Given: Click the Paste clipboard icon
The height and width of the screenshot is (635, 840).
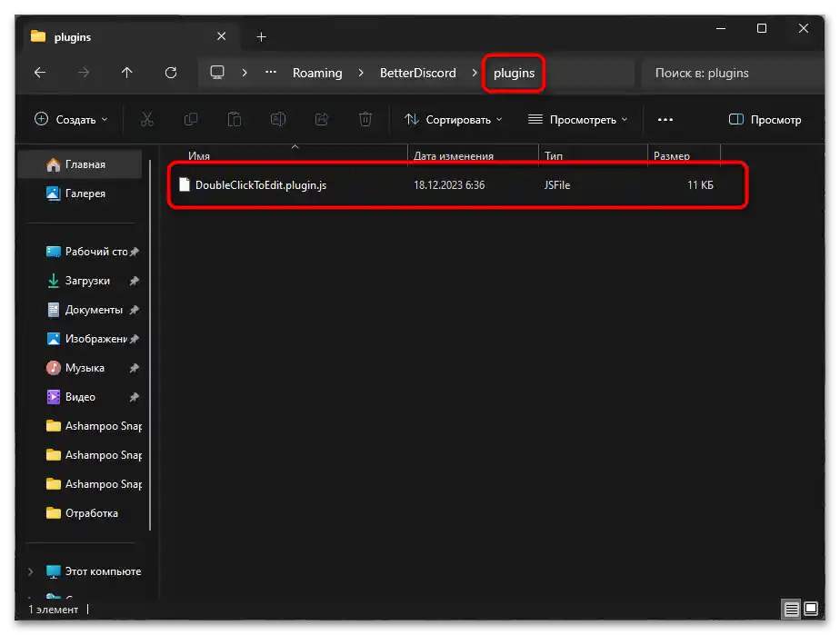Looking at the screenshot, I should [x=235, y=119].
